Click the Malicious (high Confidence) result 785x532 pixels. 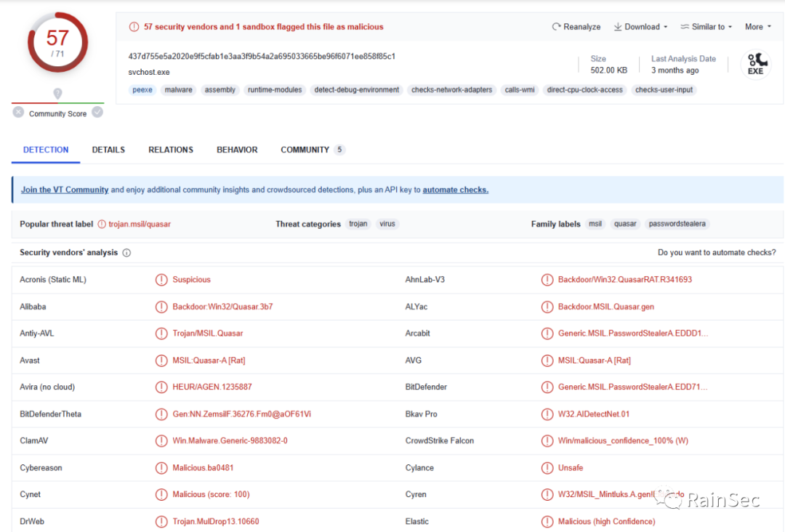point(606,522)
